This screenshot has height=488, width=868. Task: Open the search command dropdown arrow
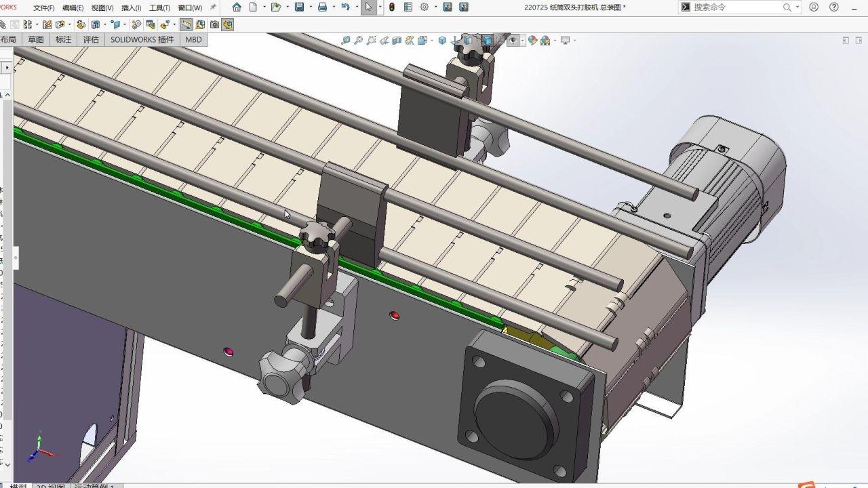pos(797,7)
